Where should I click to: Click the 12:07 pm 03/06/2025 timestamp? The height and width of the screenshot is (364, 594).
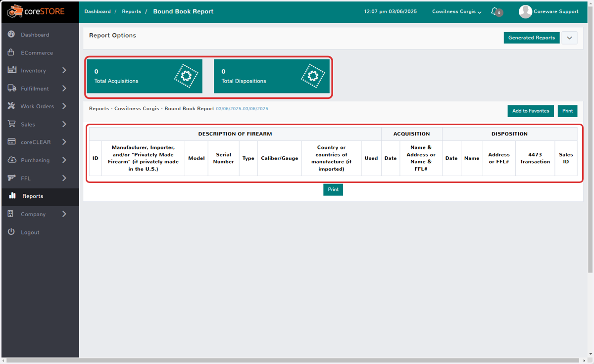coord(391,11)
